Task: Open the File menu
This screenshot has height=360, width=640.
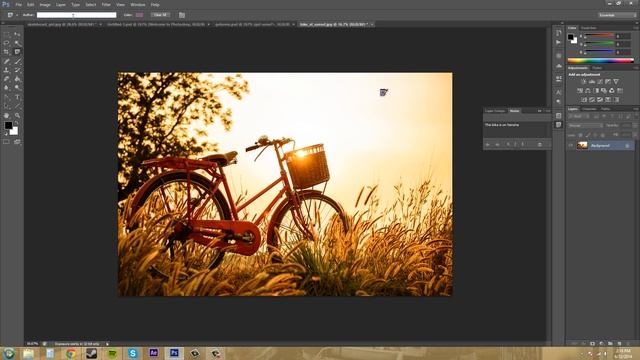Action: point(18,5)
